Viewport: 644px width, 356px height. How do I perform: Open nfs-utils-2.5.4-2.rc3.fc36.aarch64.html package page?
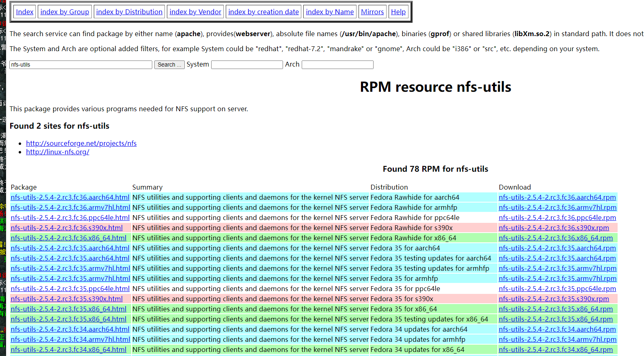click(70, 197)
